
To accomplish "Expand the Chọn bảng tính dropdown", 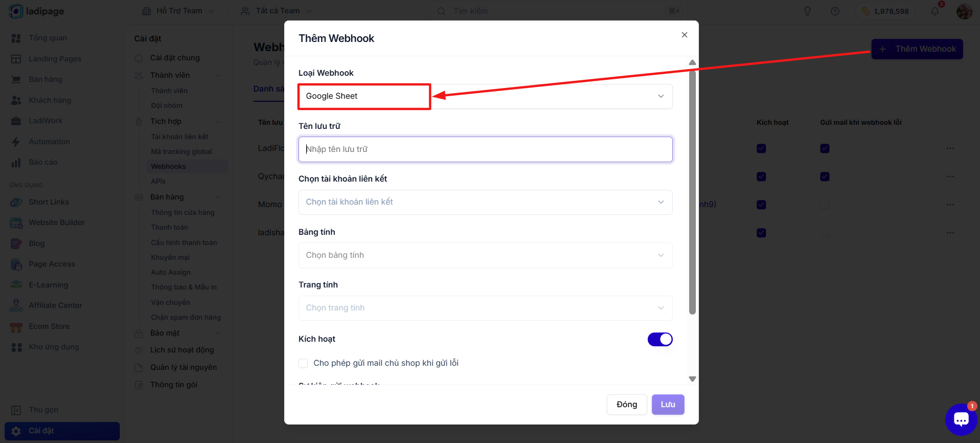I will pyautogui.click(x=485, y=255).
